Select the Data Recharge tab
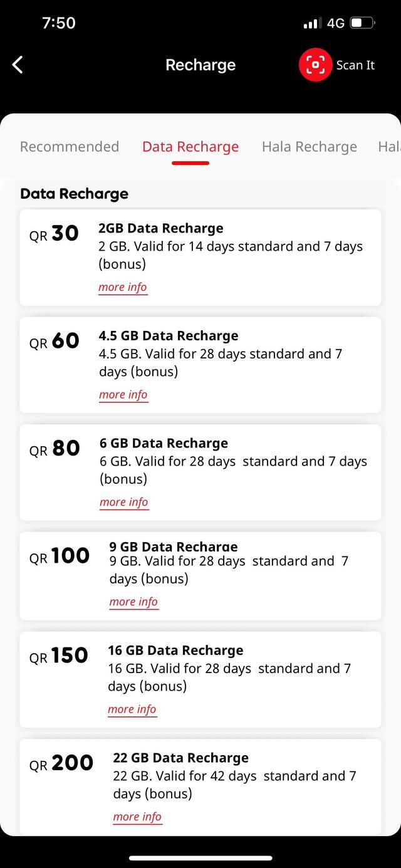The height and width of the screenshot is (868, 401). (x=190, y=147)
